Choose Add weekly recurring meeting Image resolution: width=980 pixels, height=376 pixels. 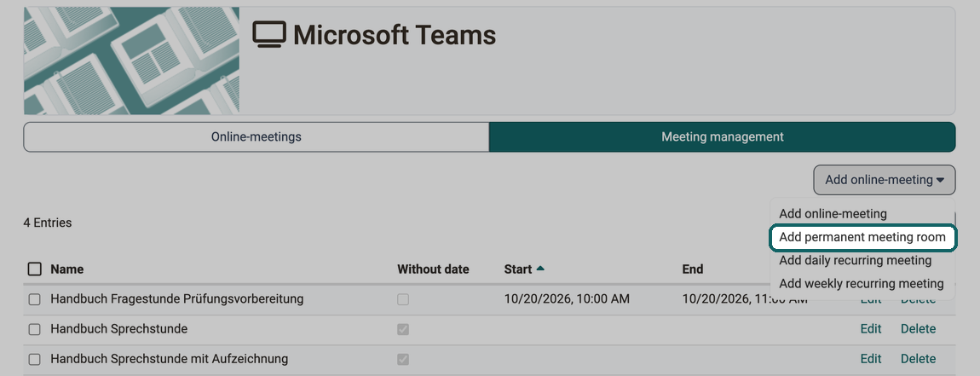pos(862,283)
